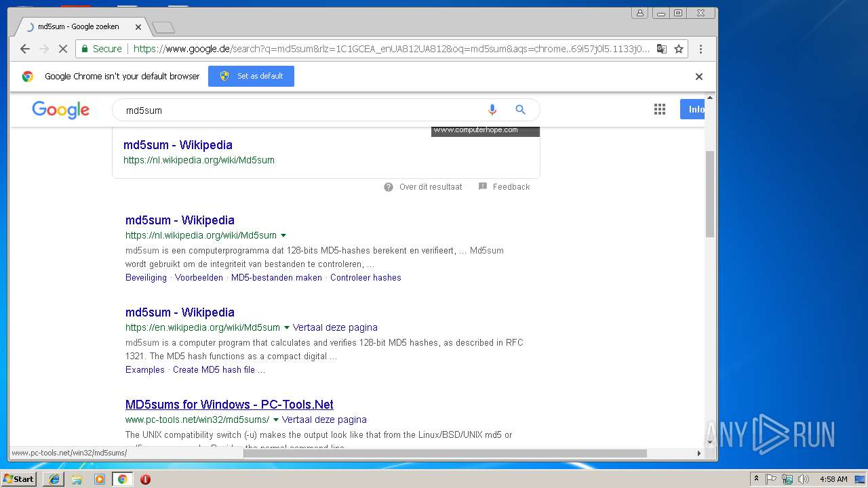Open the Google apps grid
The height and width of the screenshot is (488, 868).
coord(660,110)
